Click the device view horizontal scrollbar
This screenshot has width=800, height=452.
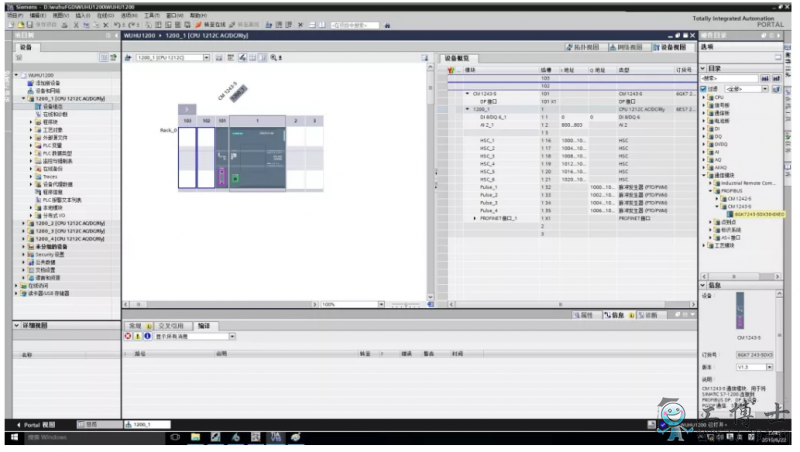click(221, 305)
